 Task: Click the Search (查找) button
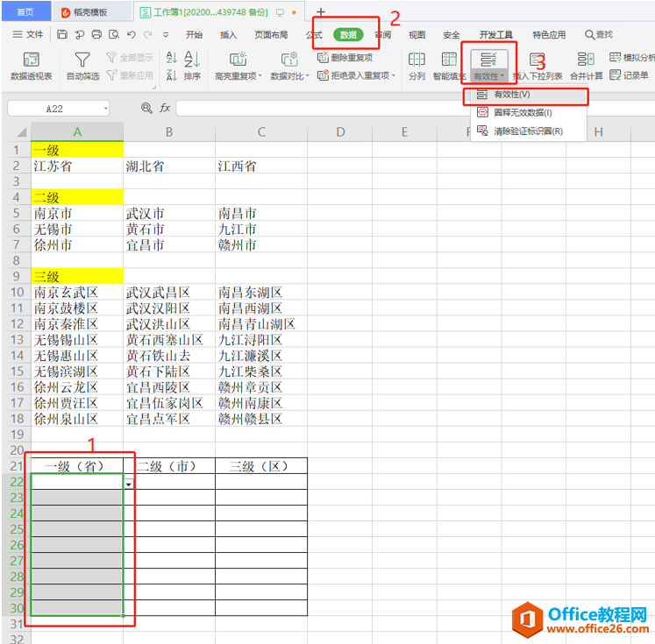tap(599, 35)
